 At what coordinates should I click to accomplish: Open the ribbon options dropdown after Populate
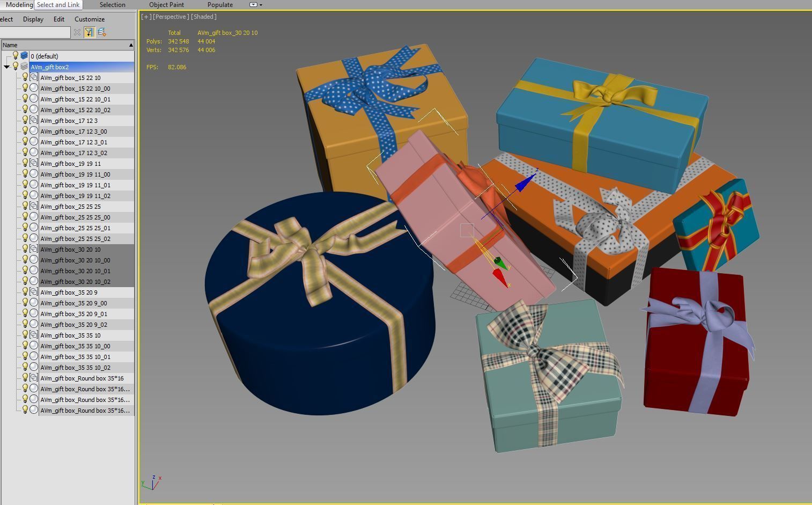(256, 5)
